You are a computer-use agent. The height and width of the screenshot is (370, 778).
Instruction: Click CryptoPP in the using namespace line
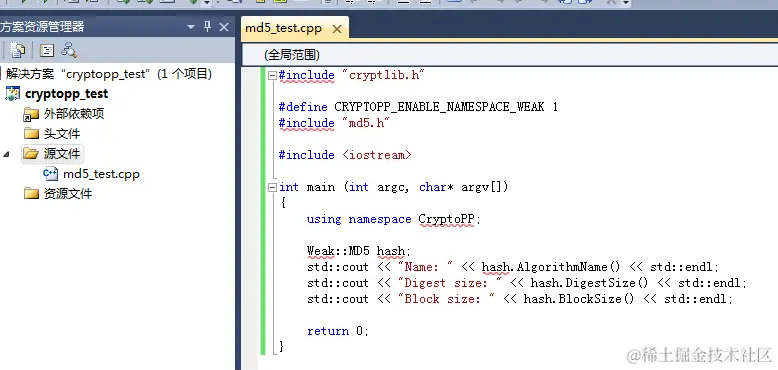point(447,220)
